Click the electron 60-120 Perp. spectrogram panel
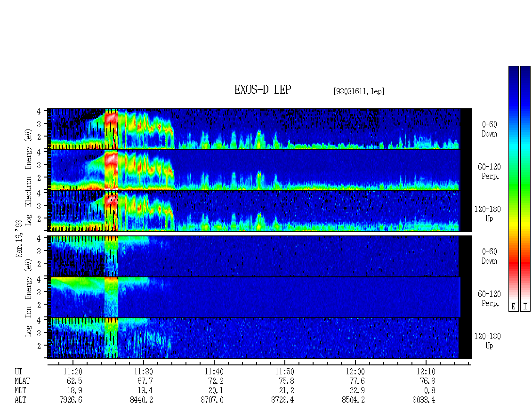532x412 pixels. tap(259, 170)
